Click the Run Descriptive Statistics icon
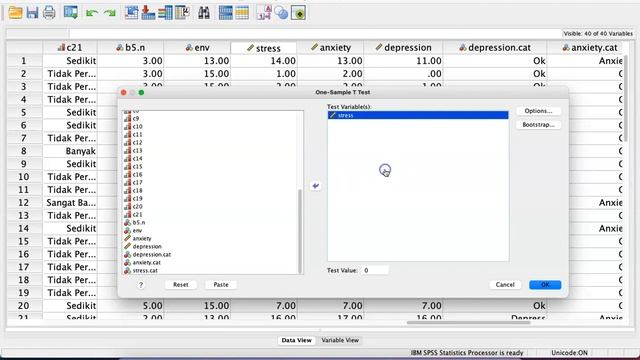This screenshot has width=640, height=360. coord(182,13)
